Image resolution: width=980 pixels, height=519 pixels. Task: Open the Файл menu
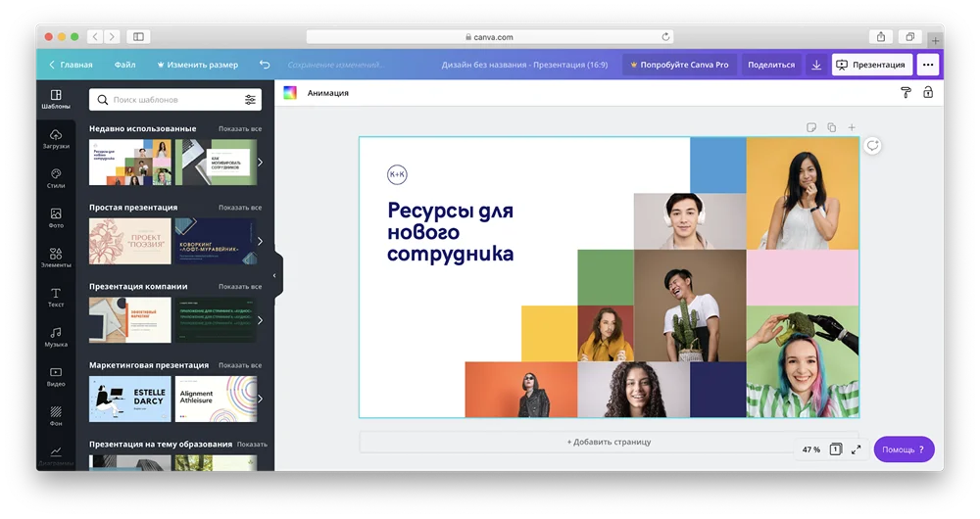click(124, 65)
